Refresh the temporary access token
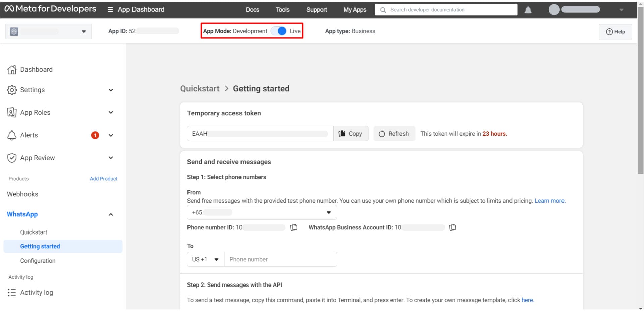The width and height of the screenshot is (644, 311). [394, 134]
